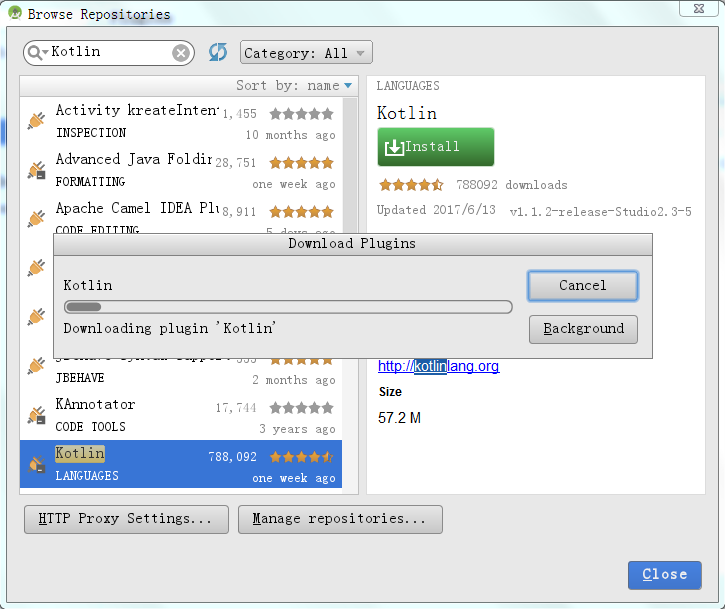Clear the Kotlin search text

(181, 53)
